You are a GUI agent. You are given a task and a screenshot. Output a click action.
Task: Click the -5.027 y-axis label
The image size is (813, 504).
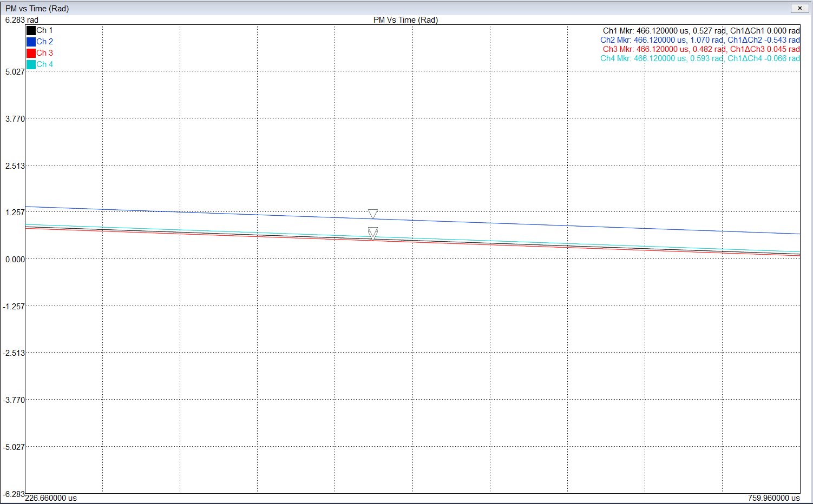pyautogui.click(x=14, y=447)
